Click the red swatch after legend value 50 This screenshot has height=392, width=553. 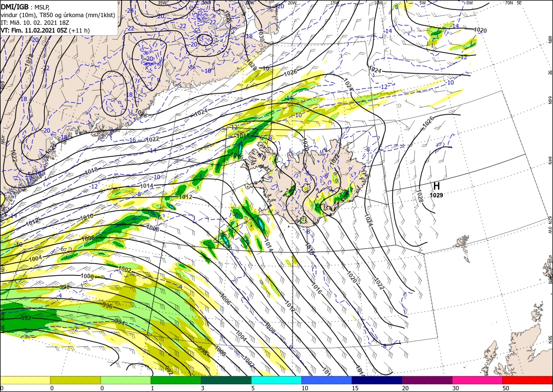(528, 380)
